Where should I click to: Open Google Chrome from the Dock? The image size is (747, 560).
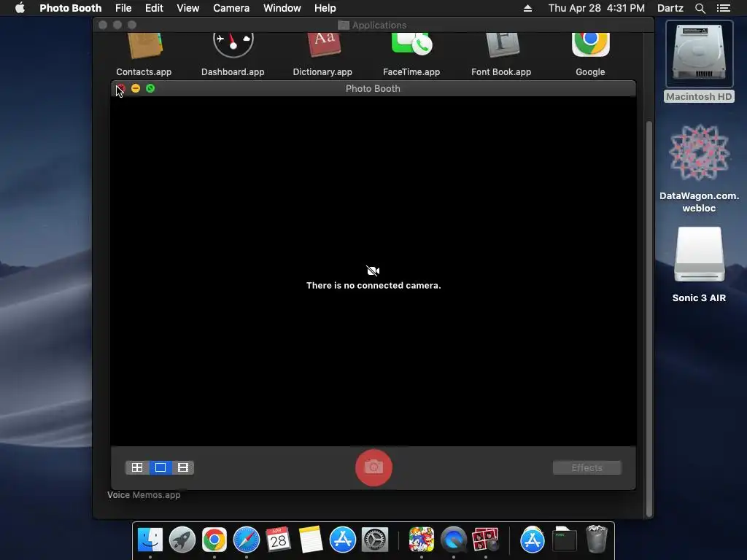tap(214, 540)
